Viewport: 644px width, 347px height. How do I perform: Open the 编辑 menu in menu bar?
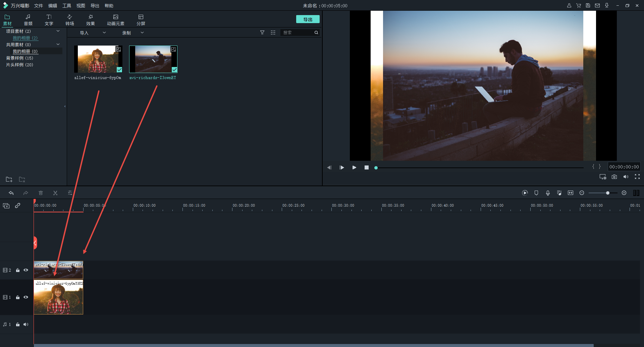(x=53, y=6)
